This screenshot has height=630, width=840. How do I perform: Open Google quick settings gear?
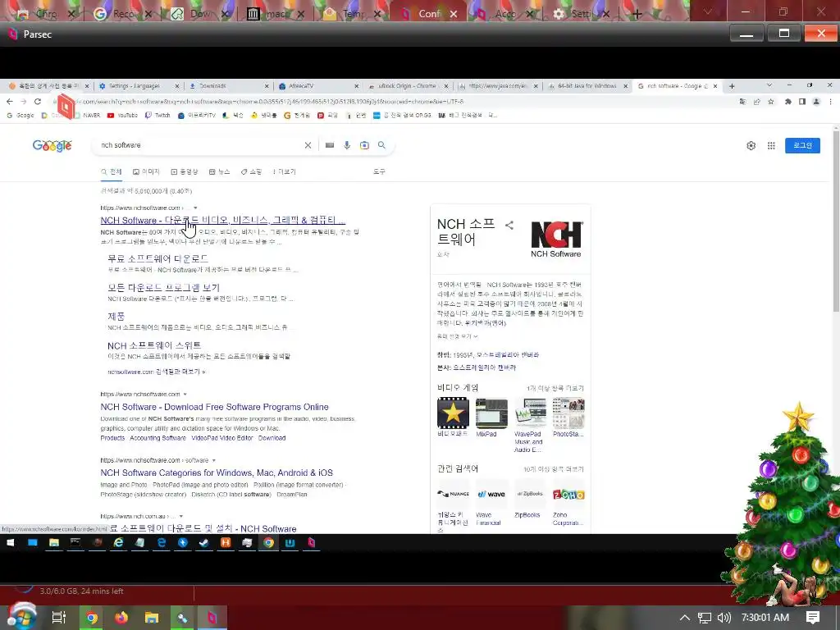click(751, 146)
